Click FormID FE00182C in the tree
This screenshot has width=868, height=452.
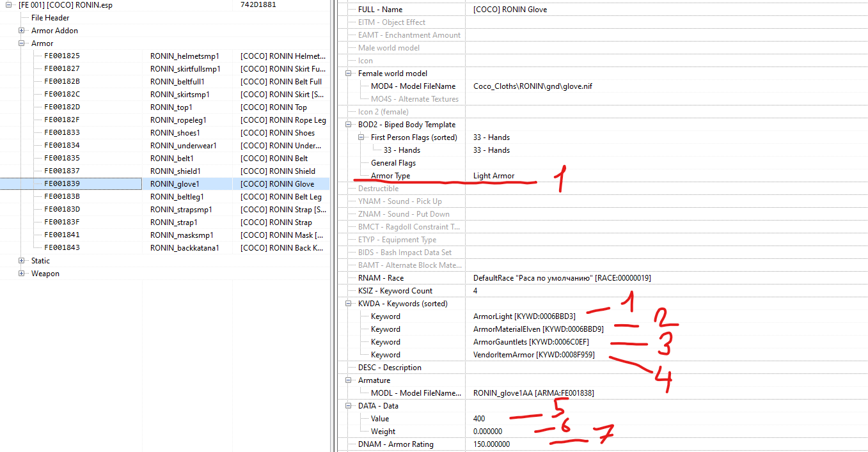pyautogui.click(x=62, y=95)
